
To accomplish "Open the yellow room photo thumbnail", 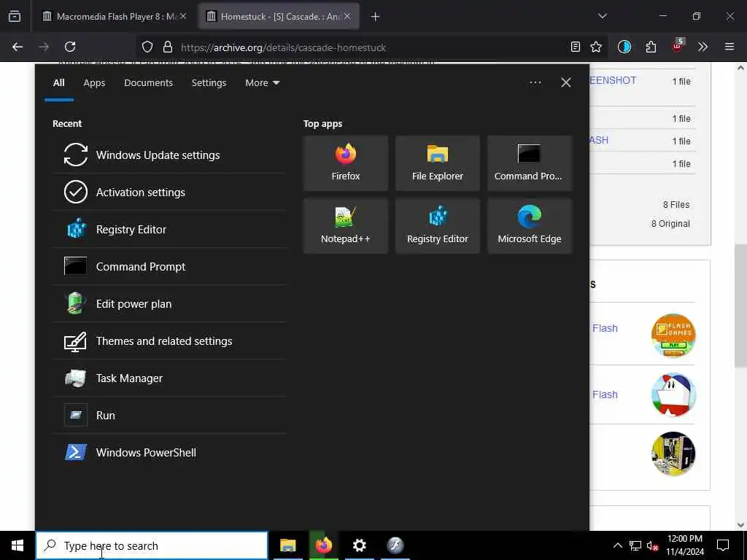I will coord(673,454).
